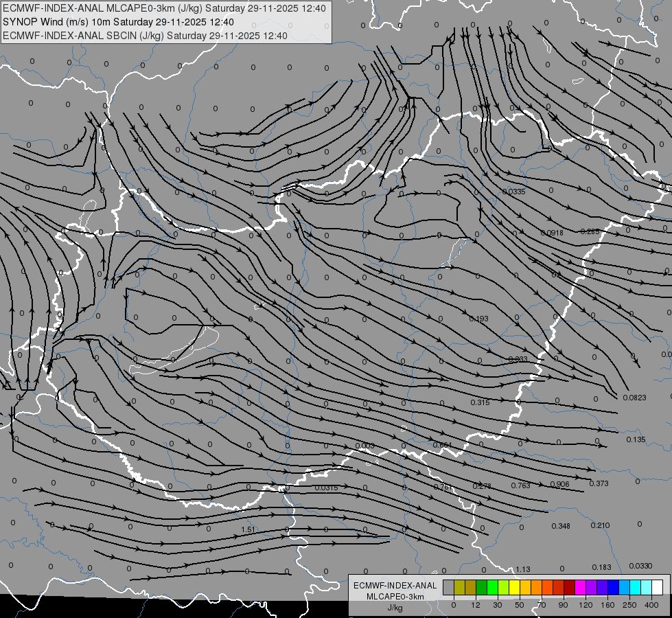Click the legend scale tick label '120'
Image resolution: width=672 pixels, height=618 pixels.
tap(586, 605)
